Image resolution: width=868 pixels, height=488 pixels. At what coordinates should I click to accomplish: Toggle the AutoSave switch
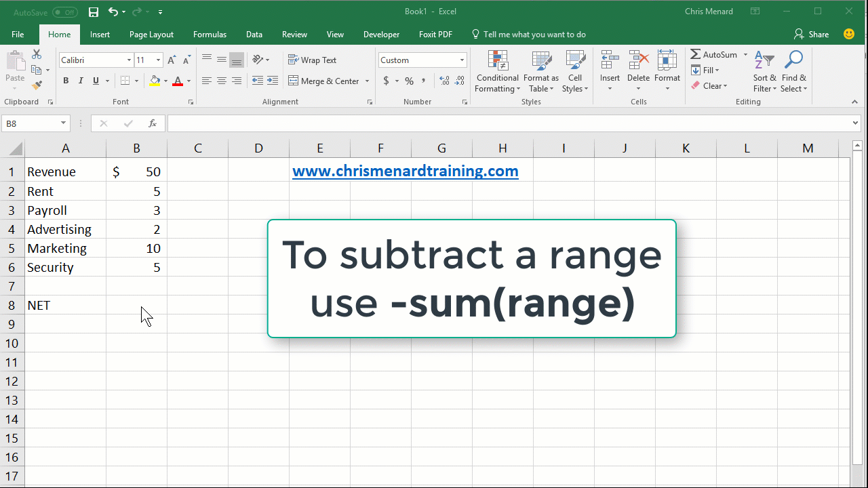(x=64, y=12)
